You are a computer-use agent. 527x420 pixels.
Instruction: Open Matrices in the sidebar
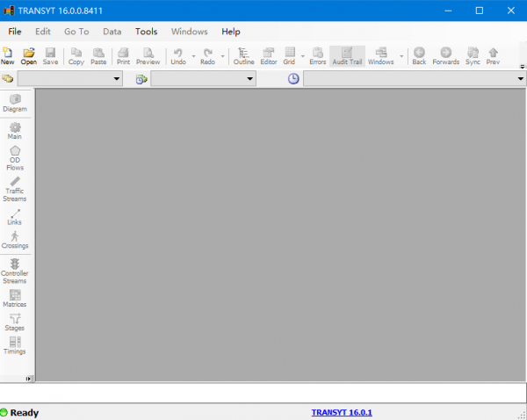(x=15, y=298)
